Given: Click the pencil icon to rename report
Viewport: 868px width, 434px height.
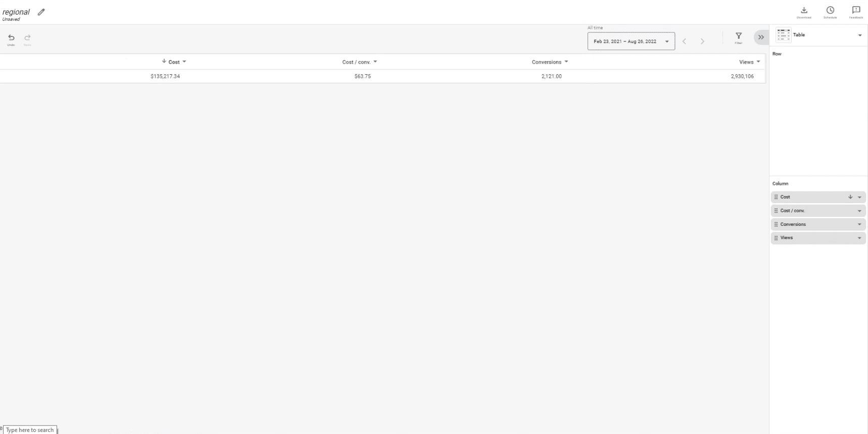Looking at the screenshot, I should click(x=41, y=12).
